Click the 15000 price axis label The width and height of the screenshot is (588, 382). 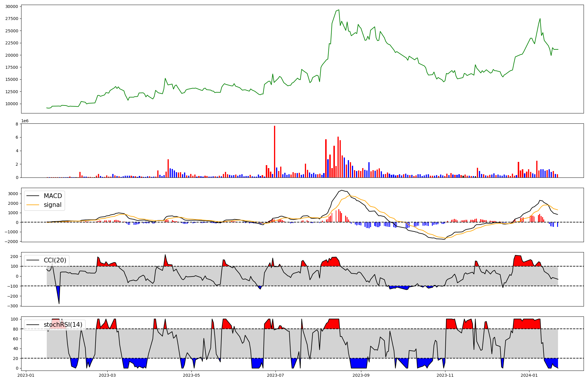coord(12,79)
